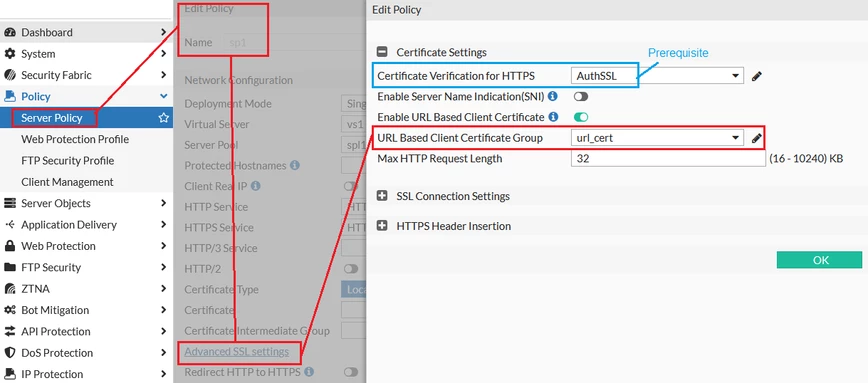Expand SSL Connection Settings section
Screen dimensions: 868x383
pyautogui.click(x=382, y=196)
